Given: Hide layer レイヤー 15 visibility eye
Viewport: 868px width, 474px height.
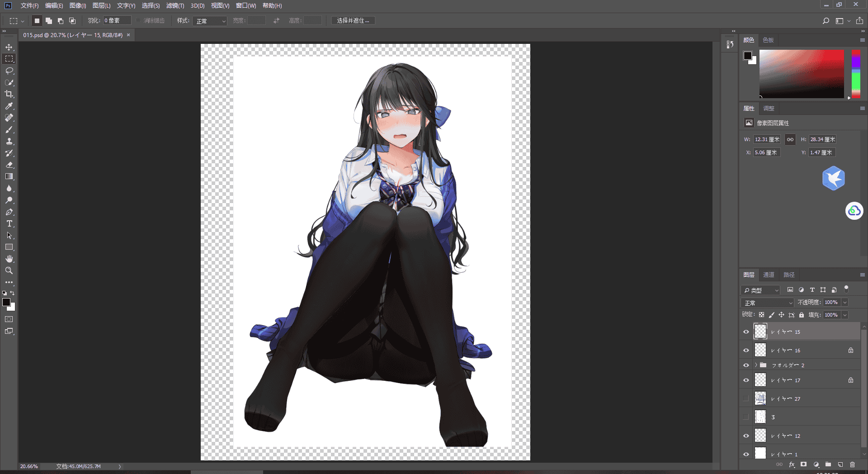Looking at the screenshot, I should 746,332.
